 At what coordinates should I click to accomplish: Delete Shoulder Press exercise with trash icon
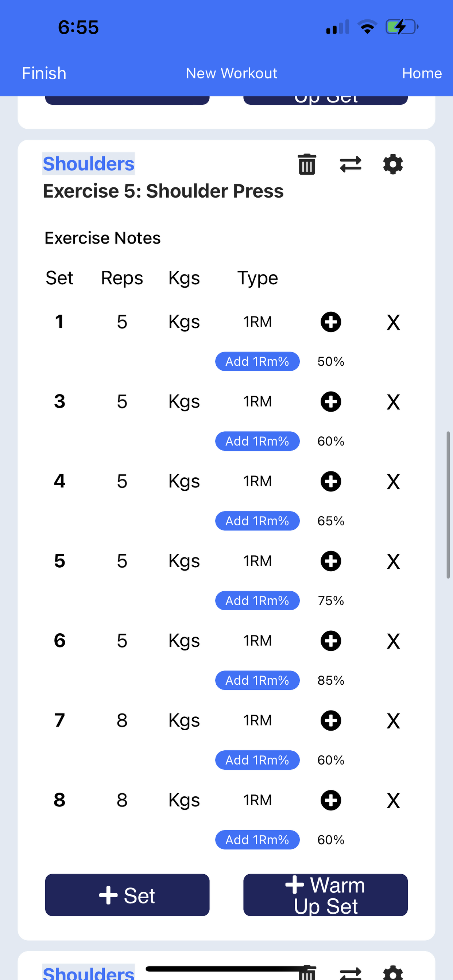pyautogui.click(x=307, y=164)
